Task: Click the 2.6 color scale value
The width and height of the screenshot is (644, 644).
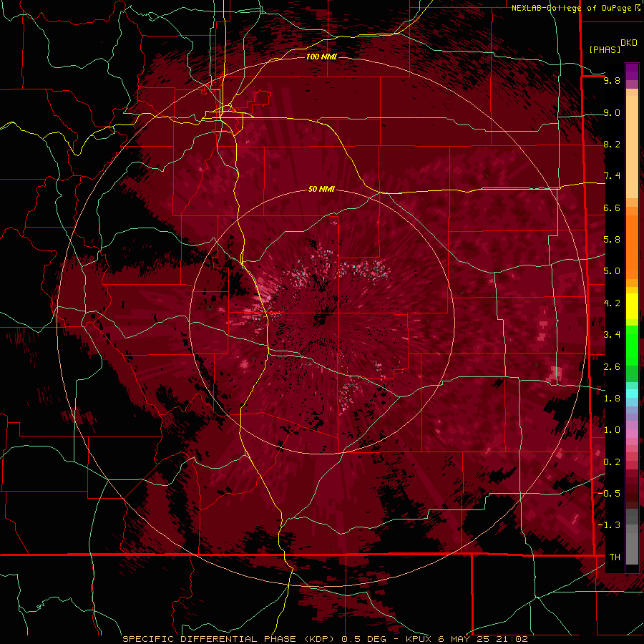Action: (612, 366)
